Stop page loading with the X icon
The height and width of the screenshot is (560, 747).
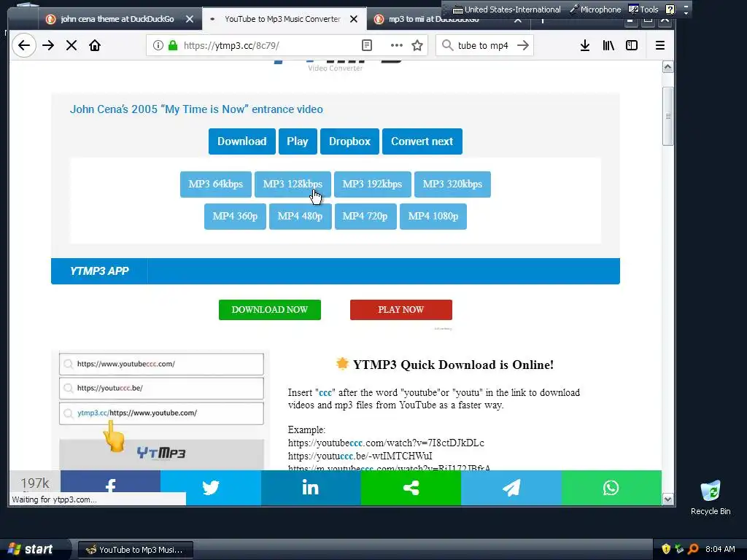pos(71,45)
